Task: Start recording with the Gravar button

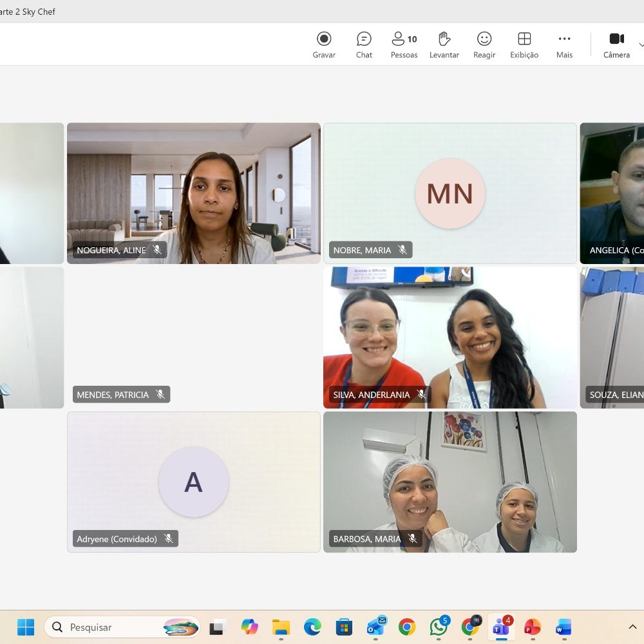Action: pyautogui.click(x=324, y=45)
